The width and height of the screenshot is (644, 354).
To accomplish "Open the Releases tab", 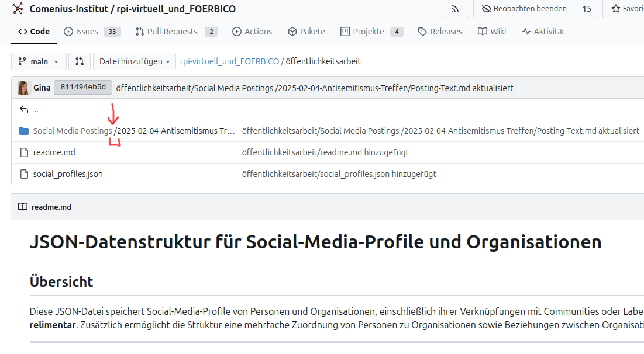I will click(x=440, y=32).
